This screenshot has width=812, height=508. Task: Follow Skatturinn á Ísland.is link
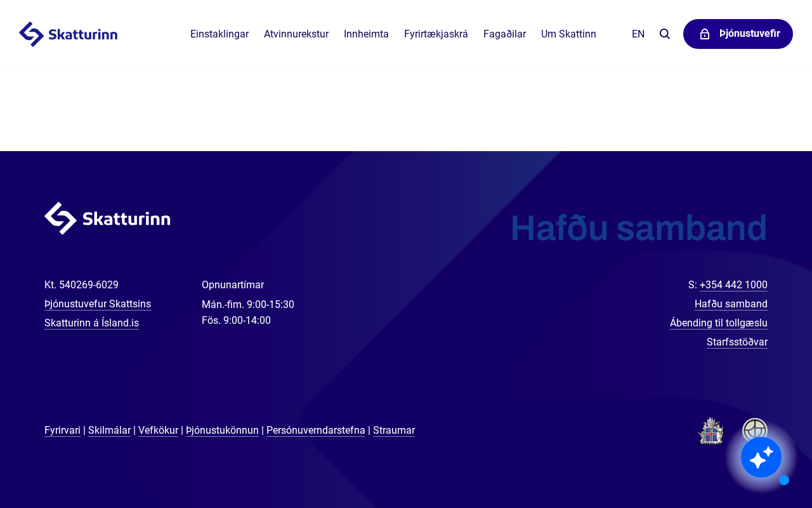(x=91, y=323)
